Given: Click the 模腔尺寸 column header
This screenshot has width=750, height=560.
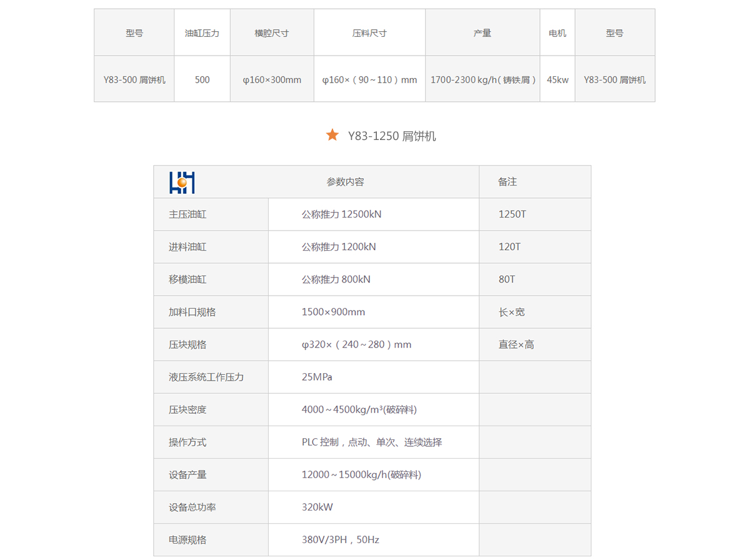Looking at the screenshot, I should (272, 33).
